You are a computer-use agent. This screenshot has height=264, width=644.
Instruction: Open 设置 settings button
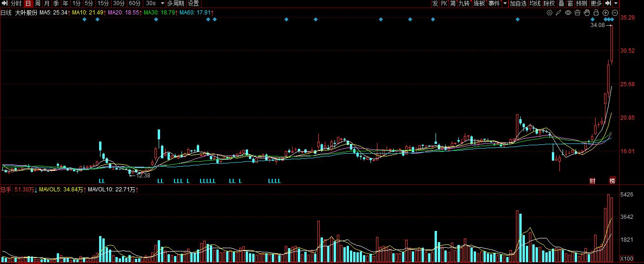point(194,3)
